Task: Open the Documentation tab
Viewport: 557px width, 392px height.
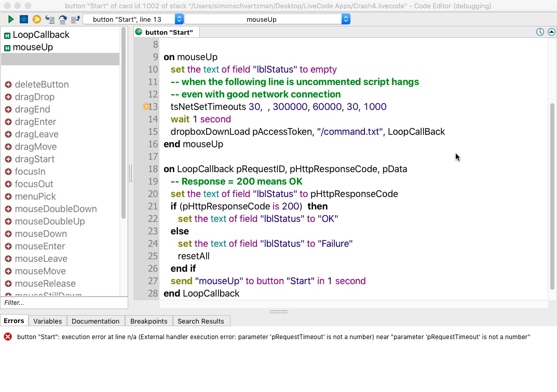Action: (96, 321)
